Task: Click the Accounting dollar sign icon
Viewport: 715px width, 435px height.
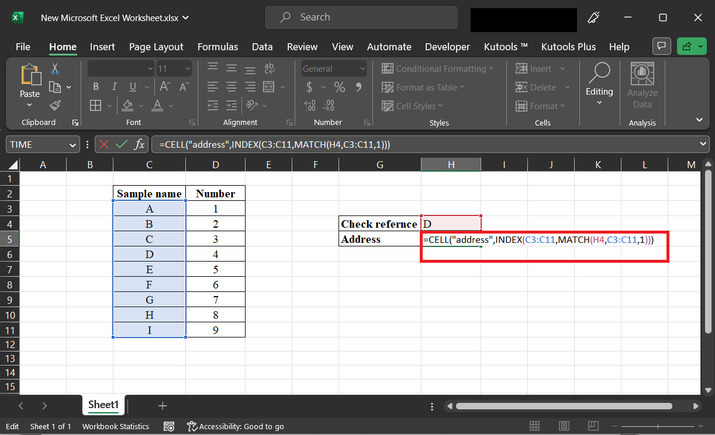Action: [x=310, y=87]
